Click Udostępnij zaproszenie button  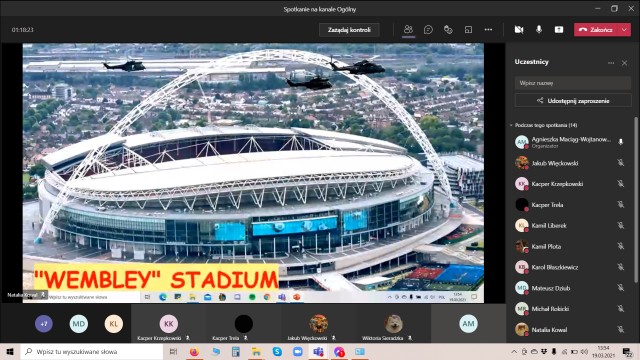[572, 100]
